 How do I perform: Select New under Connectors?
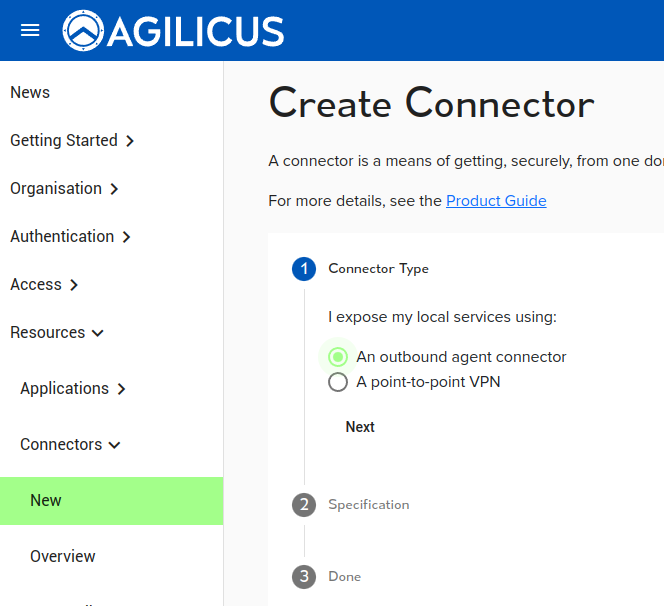[46, 501]
